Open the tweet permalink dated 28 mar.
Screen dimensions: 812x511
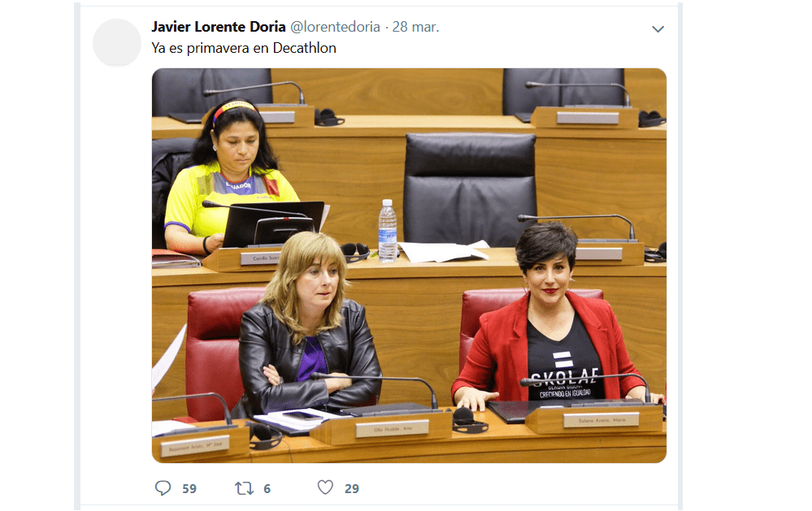coord(415,27)
